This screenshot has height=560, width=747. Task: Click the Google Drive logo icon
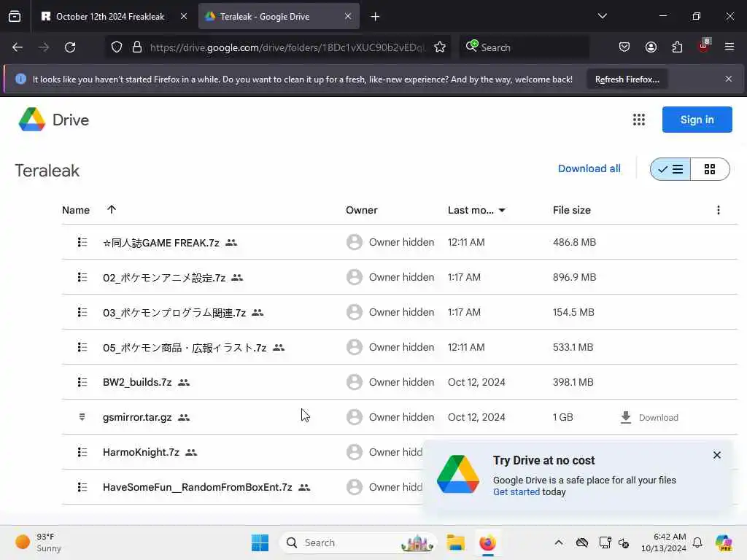pyautogui.click(x=32, y=120)
